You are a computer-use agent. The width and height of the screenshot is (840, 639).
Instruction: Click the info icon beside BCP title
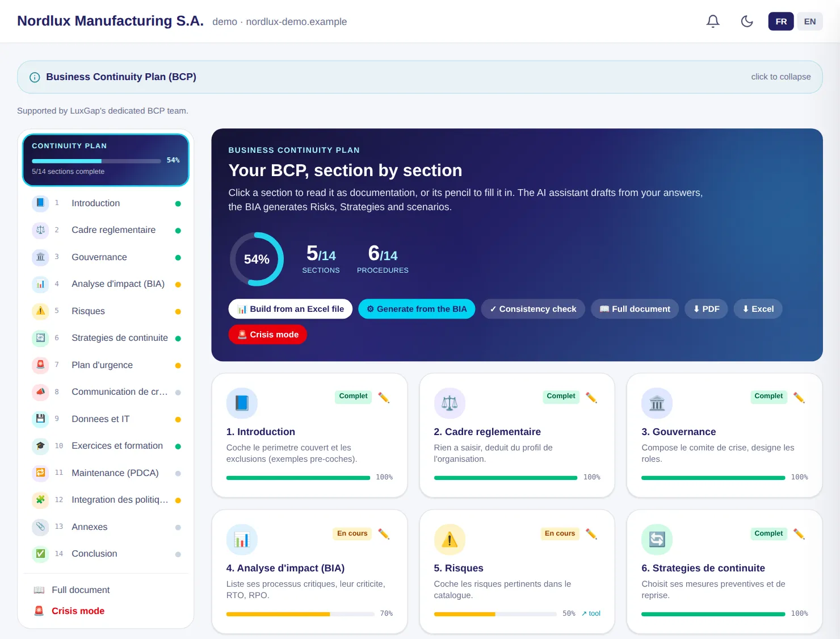coord(35,77)
